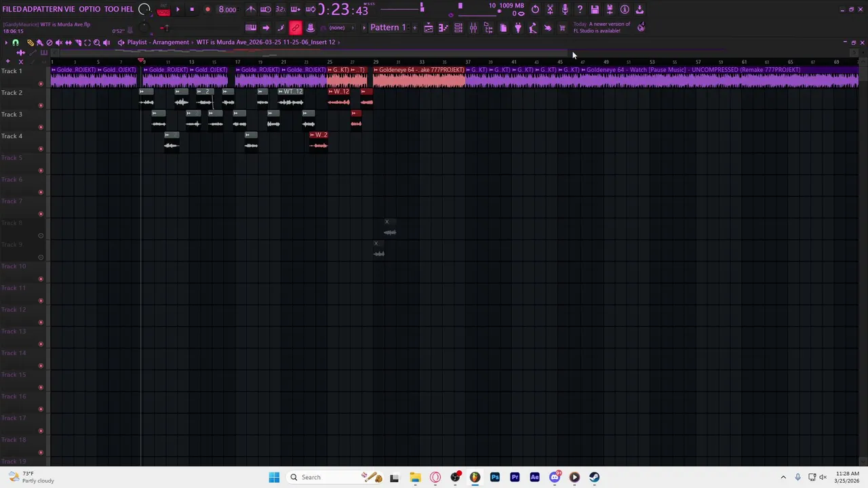Click the online news globe icon

641,27
